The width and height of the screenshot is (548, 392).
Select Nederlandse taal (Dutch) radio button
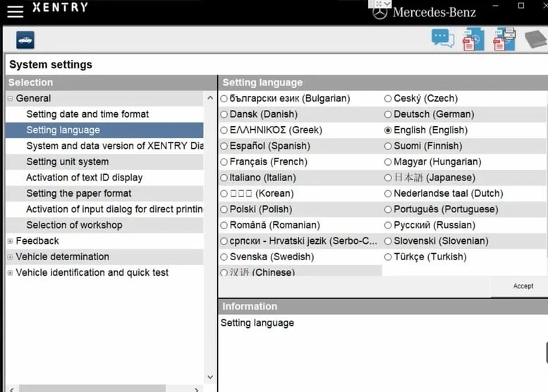point(388,194)
